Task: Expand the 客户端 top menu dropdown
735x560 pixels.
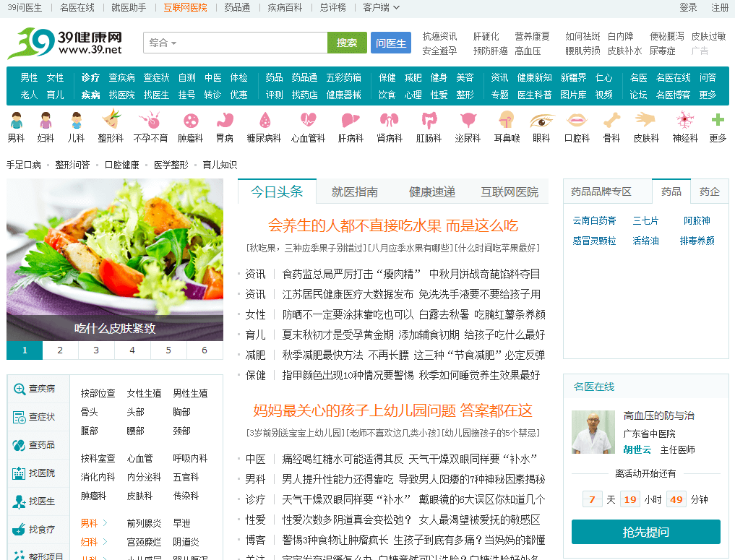Action: [380, 7]
